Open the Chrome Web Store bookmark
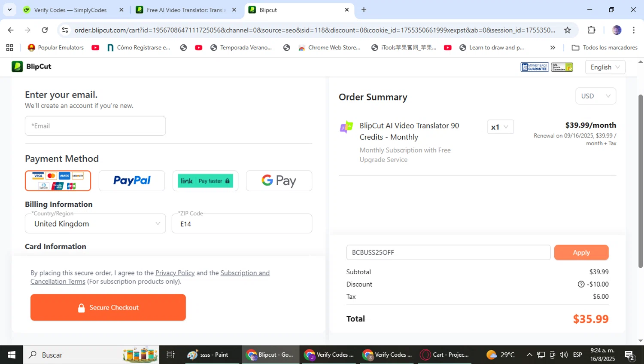This screenshot has width=644, height=364. (x=329, y=48)
